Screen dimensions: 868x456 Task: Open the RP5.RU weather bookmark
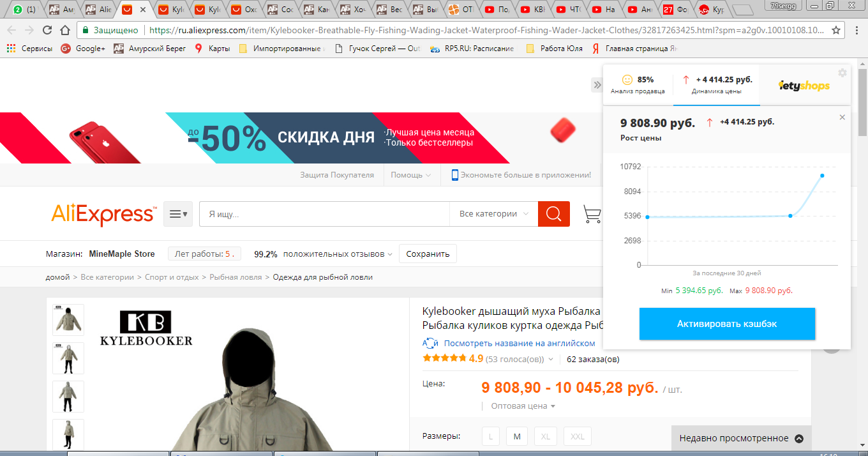click(x=472, y=48)
